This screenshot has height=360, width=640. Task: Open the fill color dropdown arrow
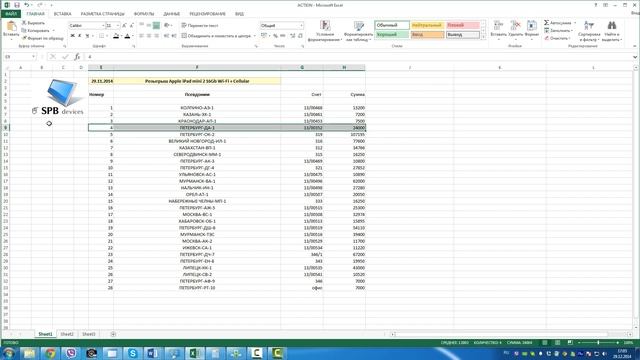121,36
